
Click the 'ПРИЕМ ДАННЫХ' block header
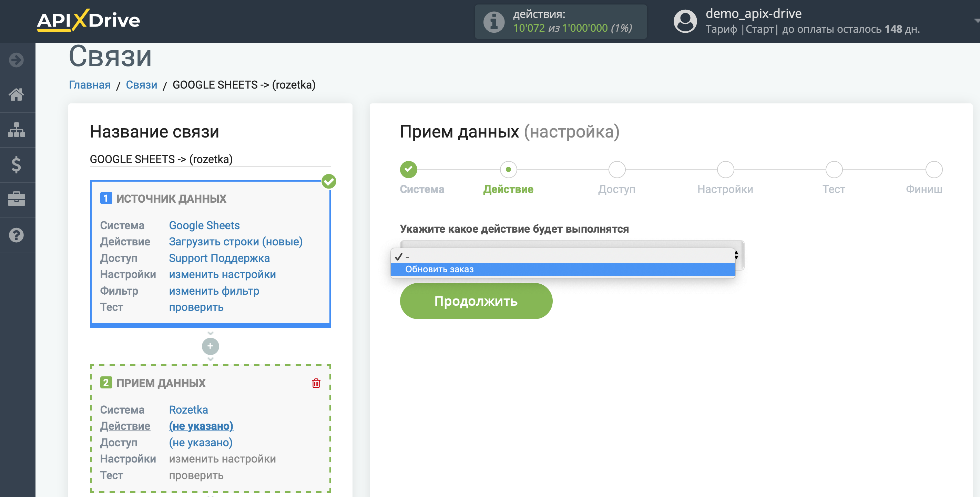161,383
